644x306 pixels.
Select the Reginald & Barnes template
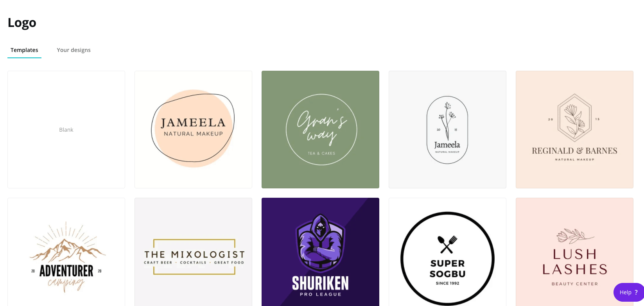click(x=574, y=129)
